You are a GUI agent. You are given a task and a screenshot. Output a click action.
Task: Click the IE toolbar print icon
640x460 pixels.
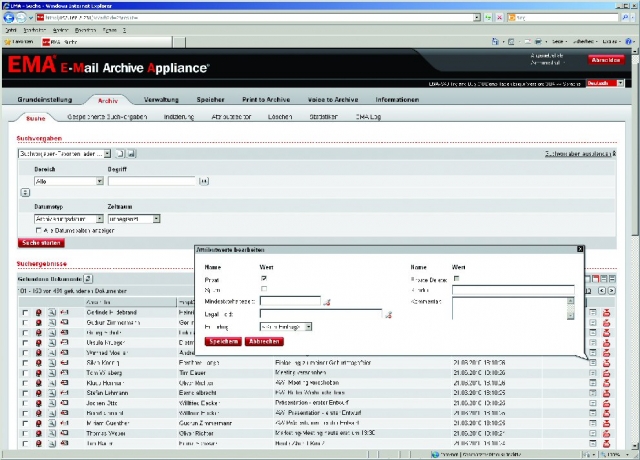[538, 41]
